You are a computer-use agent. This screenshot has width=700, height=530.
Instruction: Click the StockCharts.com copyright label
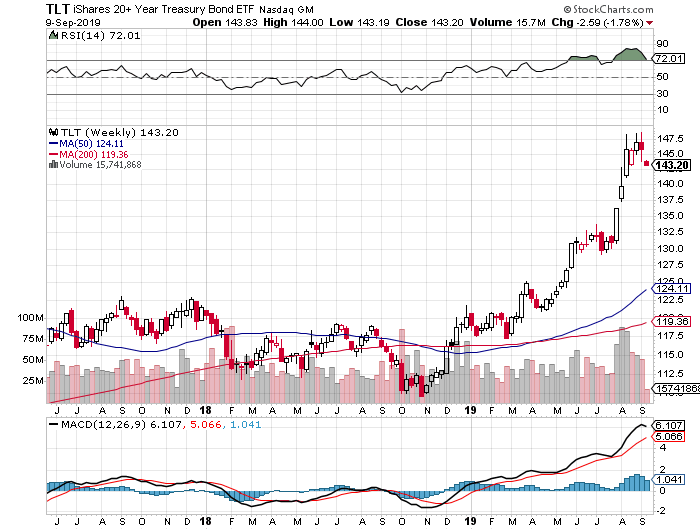(608, 9)
